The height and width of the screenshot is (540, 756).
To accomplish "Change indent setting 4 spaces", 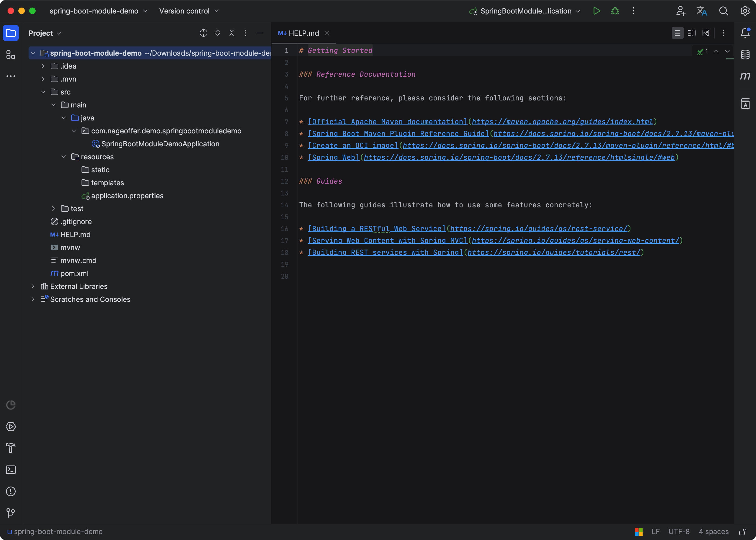I will (713, 532).
